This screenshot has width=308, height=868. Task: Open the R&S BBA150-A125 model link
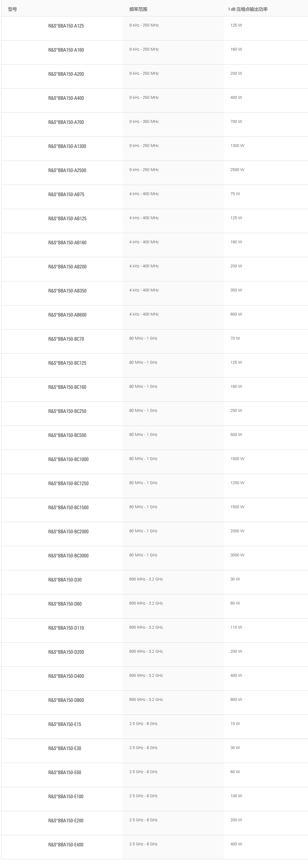pyautogui.click(x=66, y=26)
